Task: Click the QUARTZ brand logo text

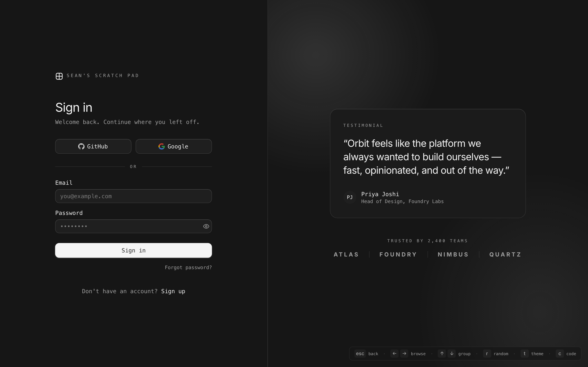Action: pyautogui.click(x=505, y=254)
